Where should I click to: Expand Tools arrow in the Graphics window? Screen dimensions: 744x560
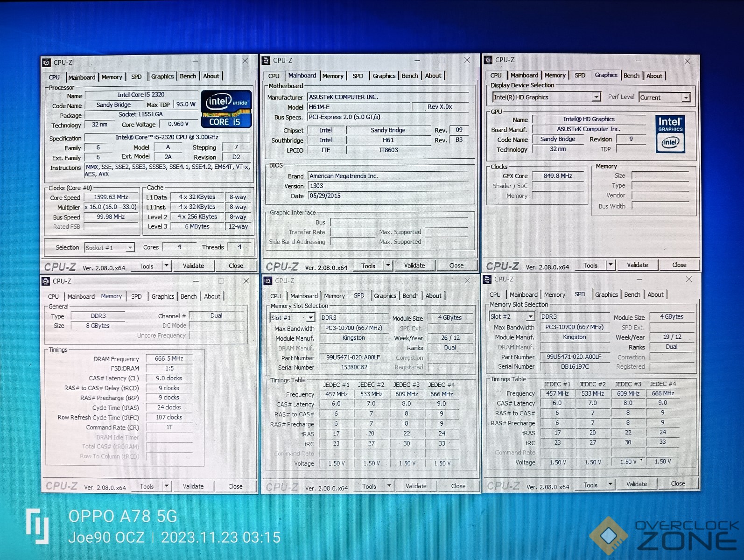pyautogui.click(x=611, y=265)
